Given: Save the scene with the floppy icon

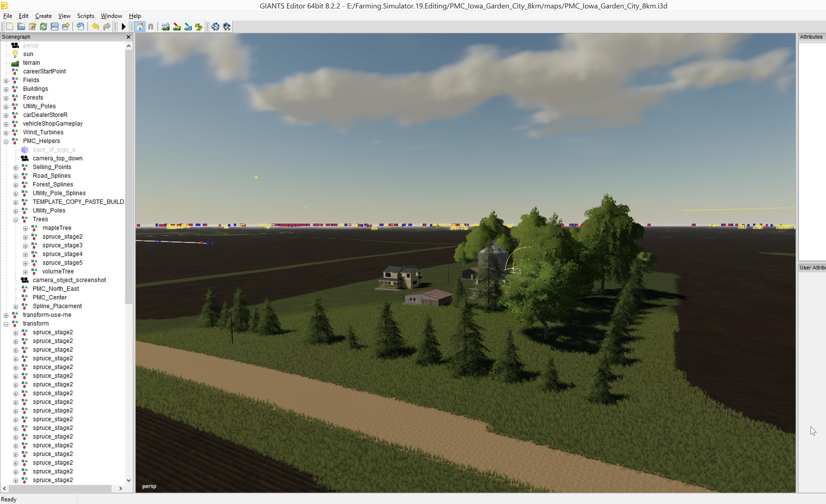Looking at the screenshot, I should [x=55, y=27].
